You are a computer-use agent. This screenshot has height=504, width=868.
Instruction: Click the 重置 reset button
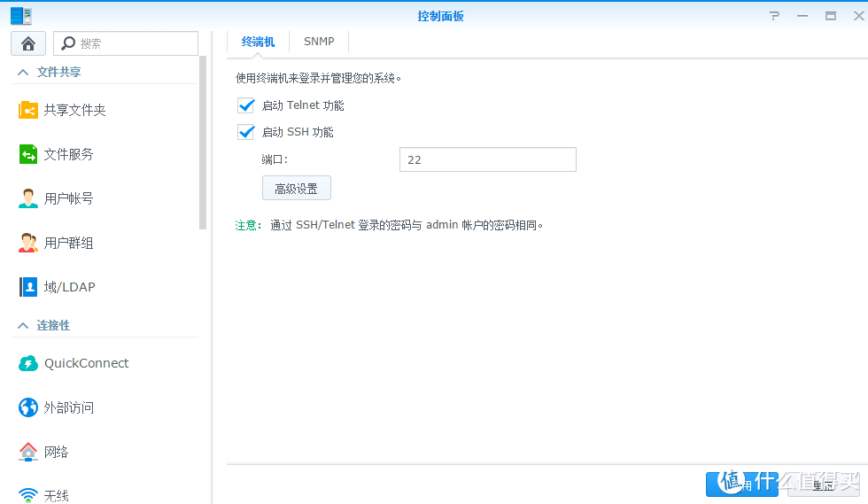click(823, 485)
